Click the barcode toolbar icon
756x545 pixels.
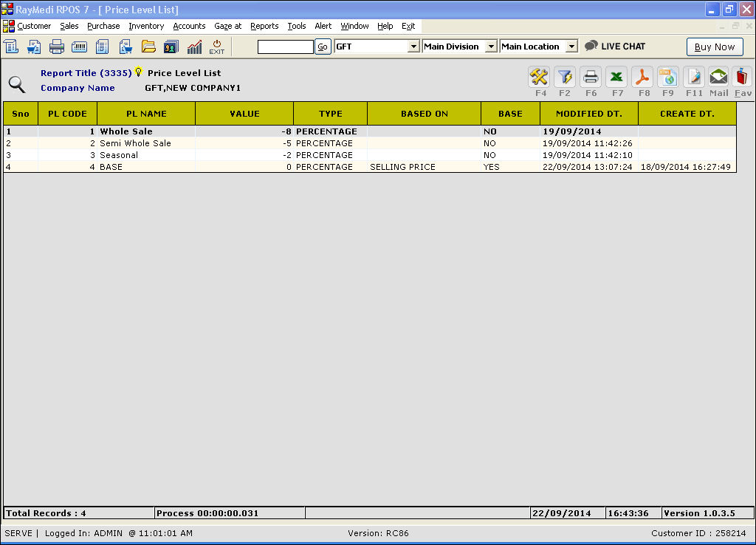click(x=80, y=47)
